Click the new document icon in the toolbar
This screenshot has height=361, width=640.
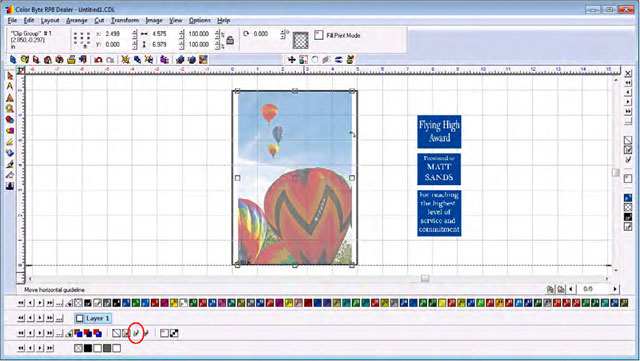pos(13,60)
